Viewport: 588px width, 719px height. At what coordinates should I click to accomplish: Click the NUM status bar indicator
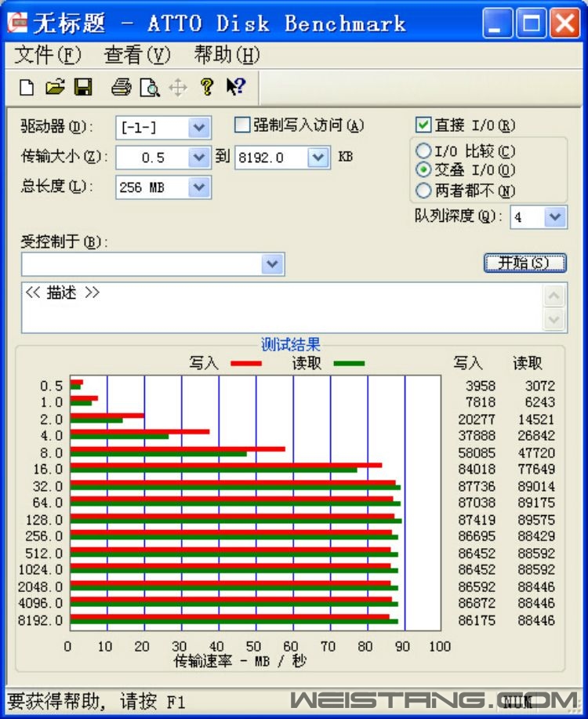pos(517,702)
